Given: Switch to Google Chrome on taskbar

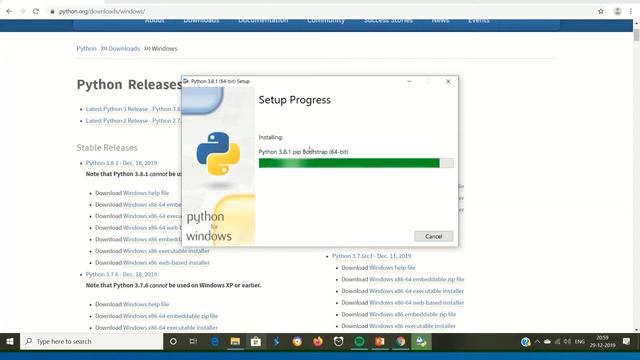Looking at the screenshot, I should (x=401, y=341).
